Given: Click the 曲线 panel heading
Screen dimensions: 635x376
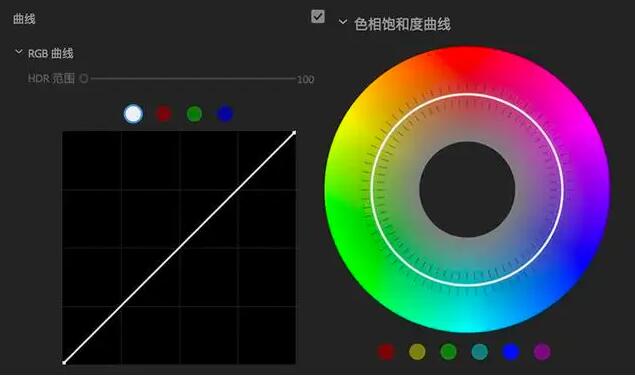Looking at the screenshot, I should point(24,19).
